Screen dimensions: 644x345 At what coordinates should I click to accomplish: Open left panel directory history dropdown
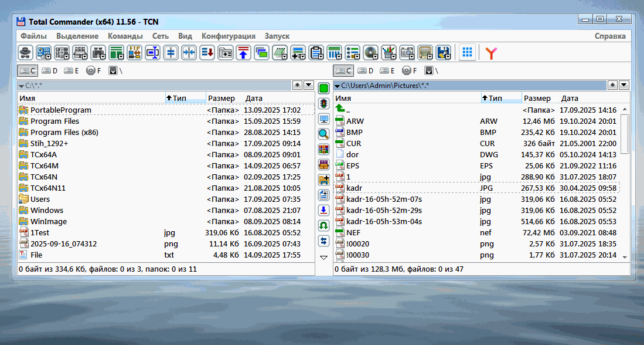click(309, 86)
